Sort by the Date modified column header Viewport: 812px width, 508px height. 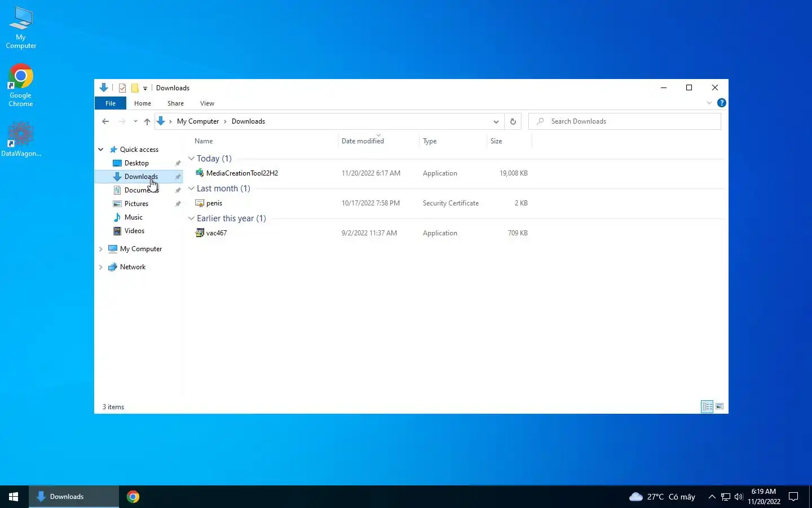point(363,141)
